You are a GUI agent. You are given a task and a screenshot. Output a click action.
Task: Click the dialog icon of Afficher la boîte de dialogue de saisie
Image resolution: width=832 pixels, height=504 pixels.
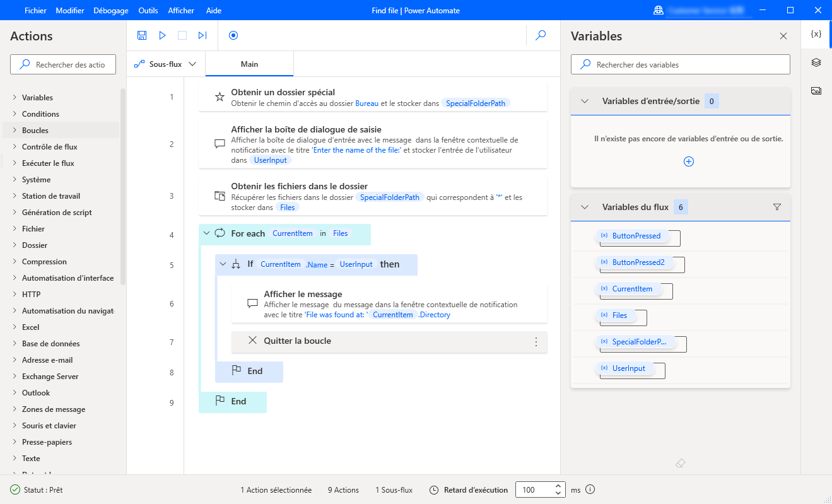pos(220,144)
